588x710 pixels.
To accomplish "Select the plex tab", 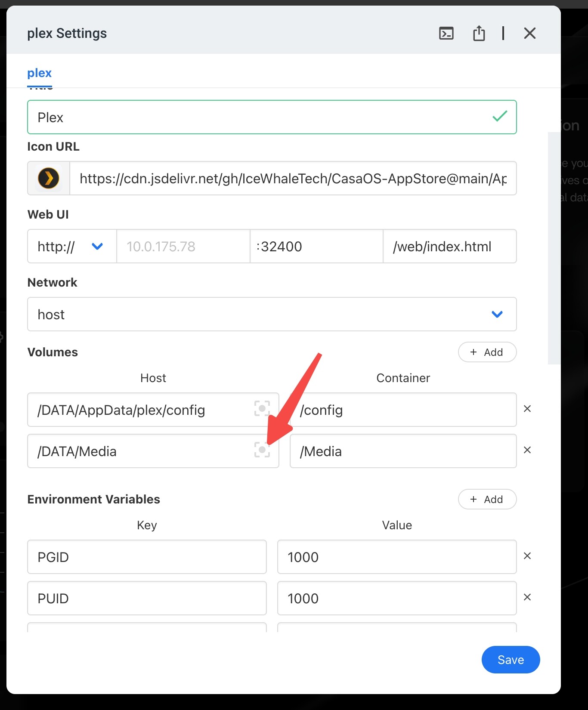I will 39,73.
